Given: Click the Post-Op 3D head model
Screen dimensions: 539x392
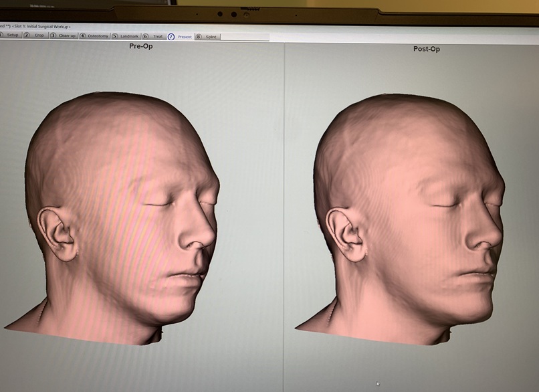Looking at the screenshot, I should [401, 219].
